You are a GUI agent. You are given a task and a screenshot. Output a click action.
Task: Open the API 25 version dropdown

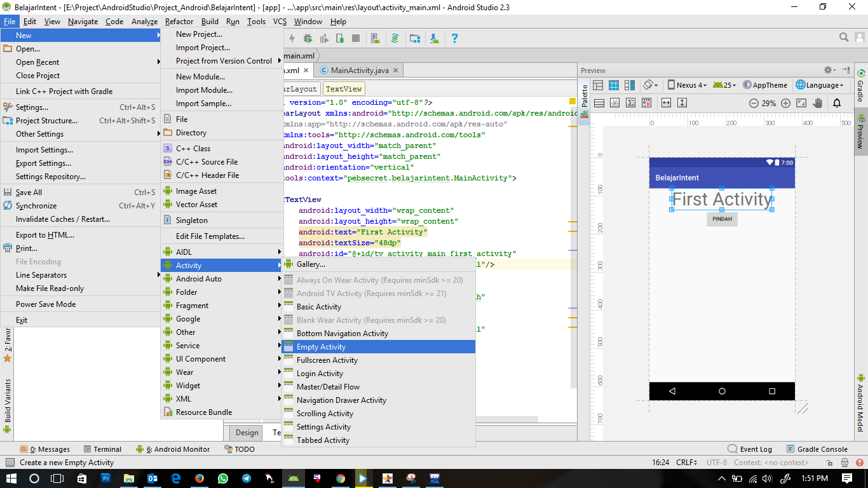724,85
